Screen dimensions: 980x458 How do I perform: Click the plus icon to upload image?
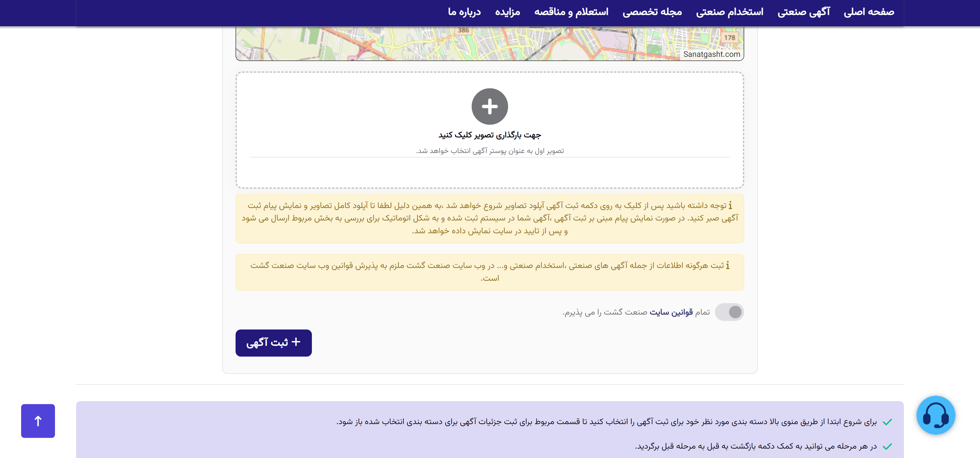(x=490, y=107)
